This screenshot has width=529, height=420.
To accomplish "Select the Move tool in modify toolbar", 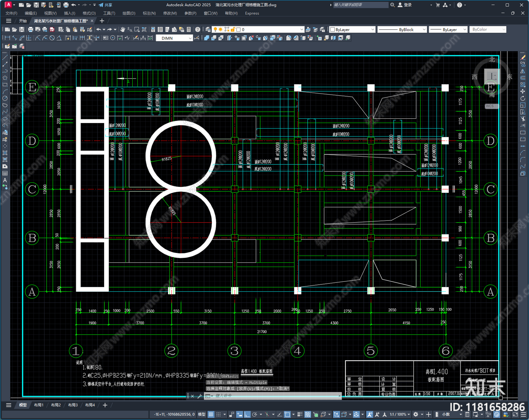I will point(523,91).
